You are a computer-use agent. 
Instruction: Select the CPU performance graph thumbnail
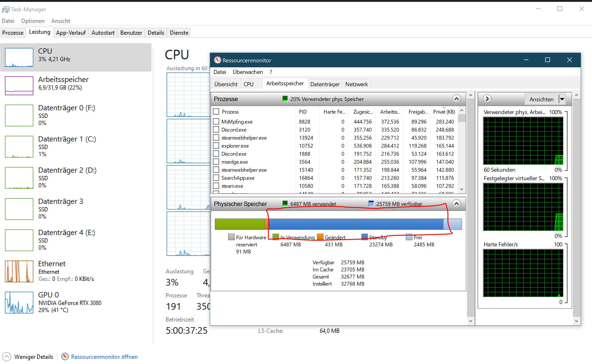pos(19,57)
